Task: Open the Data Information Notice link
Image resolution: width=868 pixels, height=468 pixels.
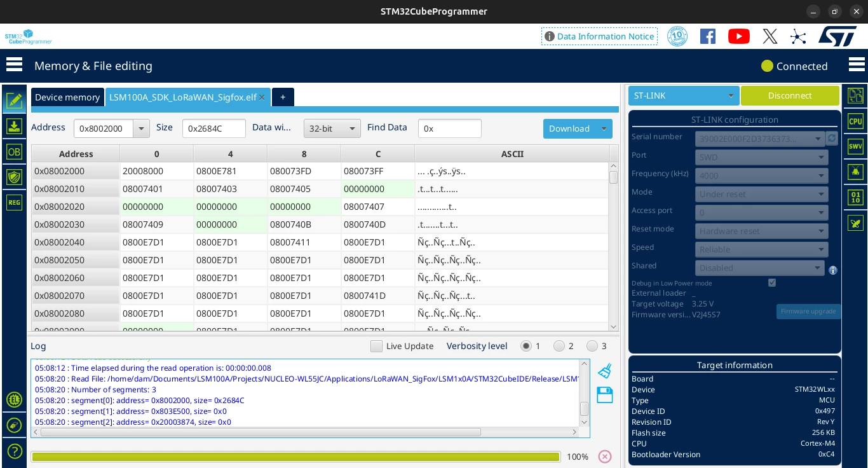Action: tap(599, 36)
